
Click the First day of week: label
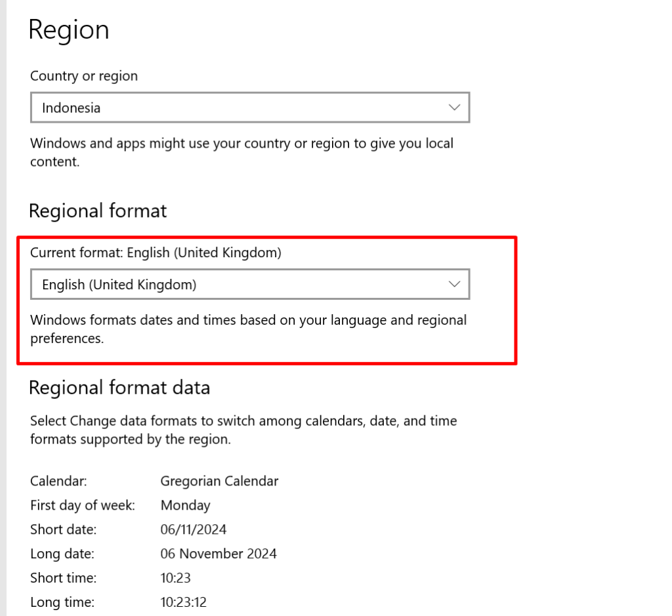tap(83, 505)
